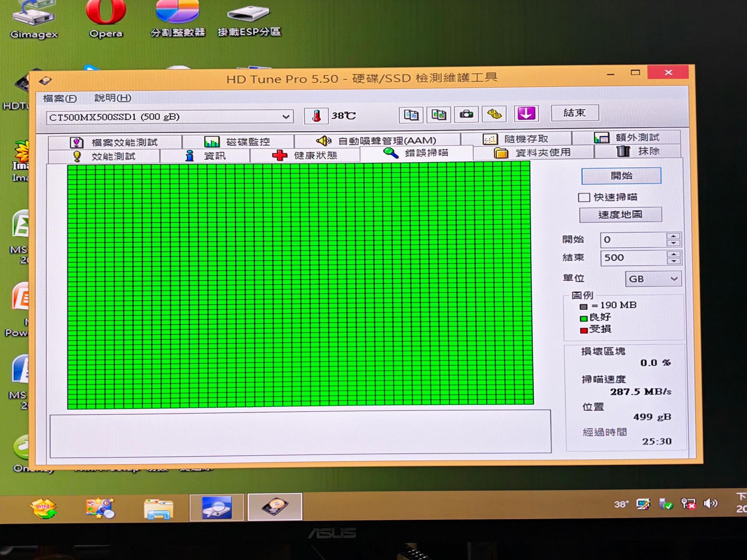Viewport: 747px width, 560px height.
Task: Click the position value 499 gB
Action: coord(652,417)
